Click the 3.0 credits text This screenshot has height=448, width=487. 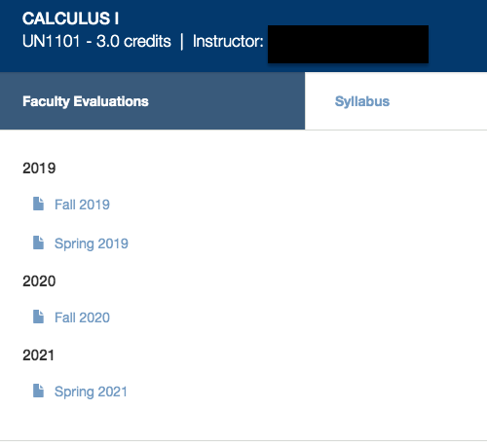pyautogui.click(x=133, y=41)
